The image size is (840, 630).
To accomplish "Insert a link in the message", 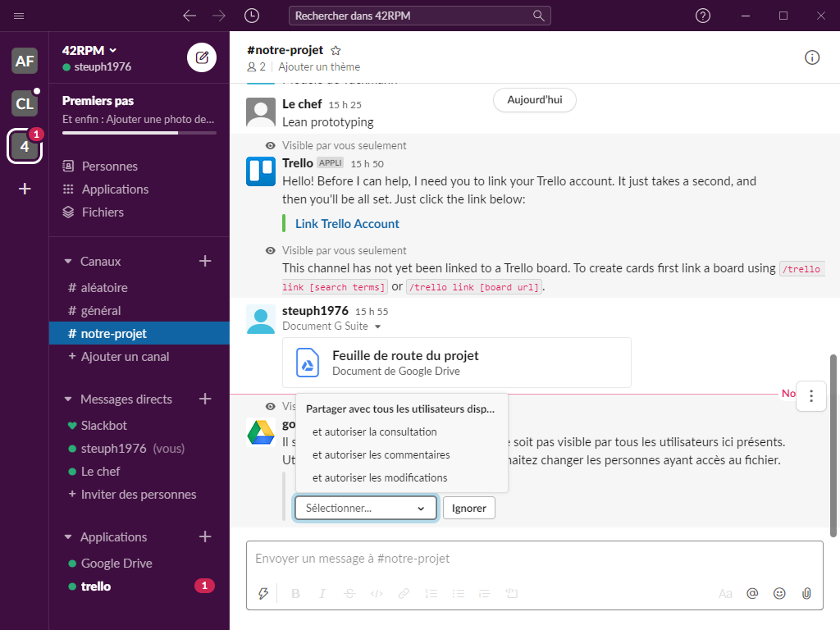I will click(404, 593).
